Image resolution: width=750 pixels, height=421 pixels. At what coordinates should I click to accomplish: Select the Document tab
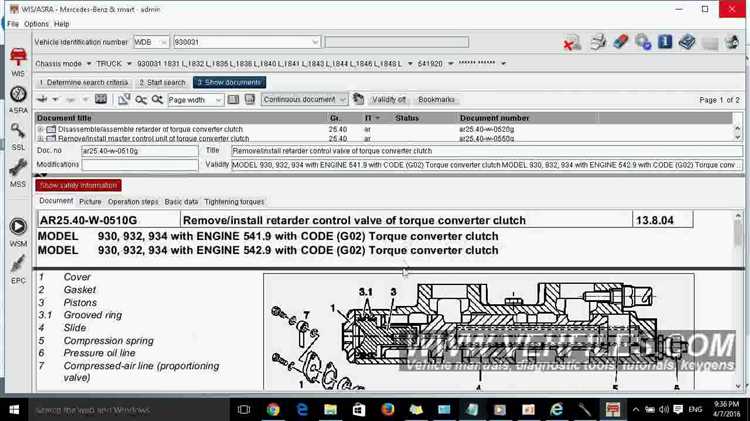tap(56, 201)
